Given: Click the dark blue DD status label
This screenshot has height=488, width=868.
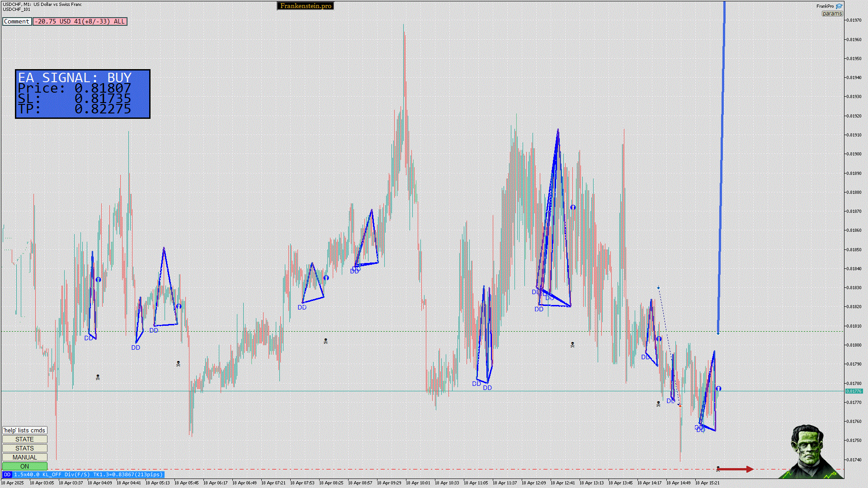Looking at the screenshot, I should (x=7, y=474).
